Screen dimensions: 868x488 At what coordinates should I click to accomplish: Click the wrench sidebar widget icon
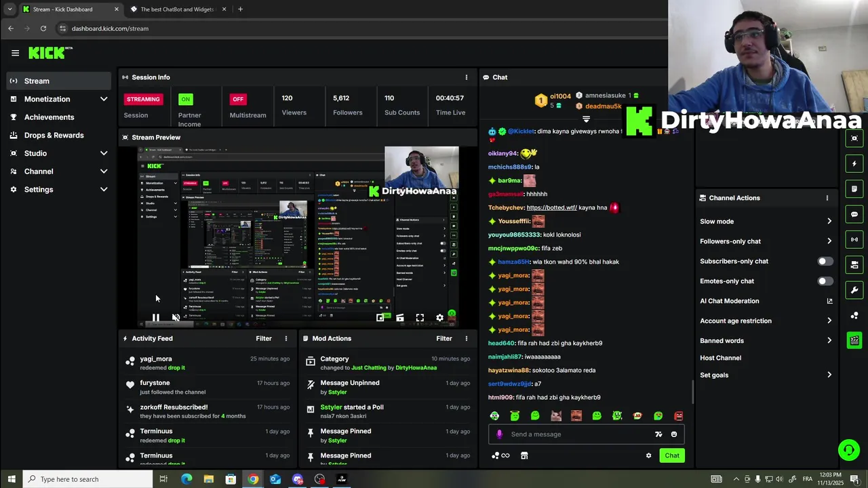pos(854,290)
